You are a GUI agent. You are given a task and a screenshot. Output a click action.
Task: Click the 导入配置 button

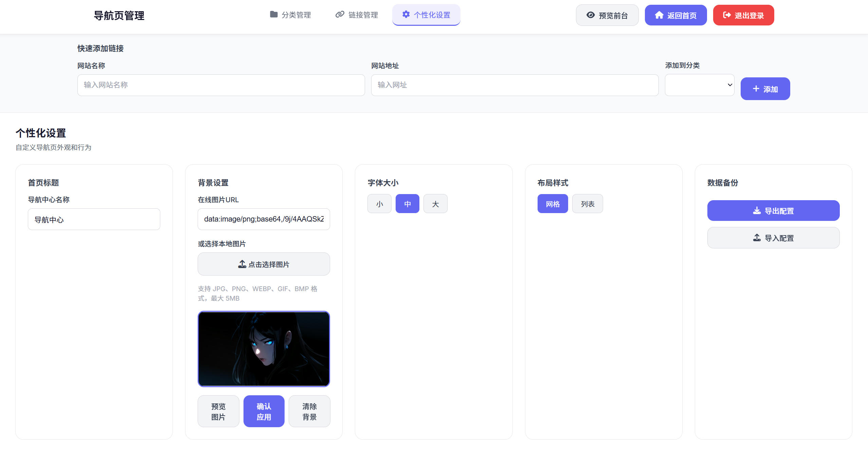pyautogui.click(x=774, y=238)
